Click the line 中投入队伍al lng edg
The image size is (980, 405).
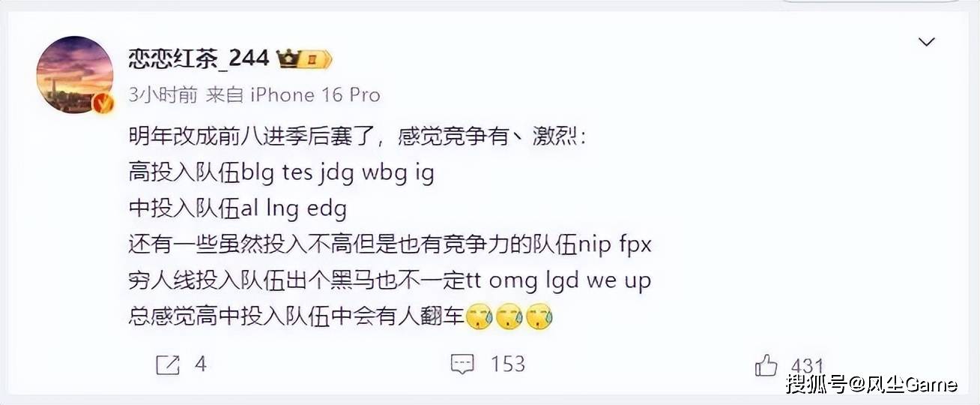[x=238, y=209]
